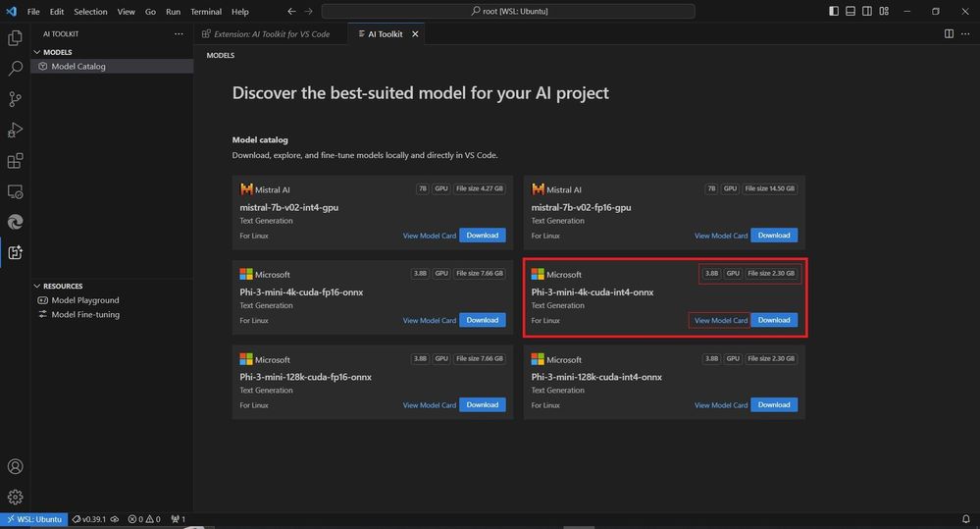The image size is (980, 529).
Task: Click the VS Code logo icon
Action: tap(11, 11)
